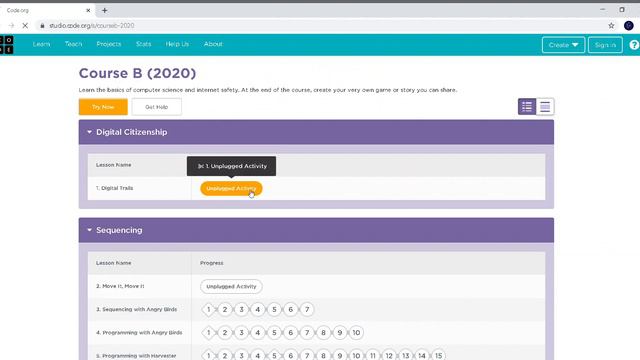Click the '1. Digital Trails' lesson name
The image size is (640, 360).
tap(114, 188)
